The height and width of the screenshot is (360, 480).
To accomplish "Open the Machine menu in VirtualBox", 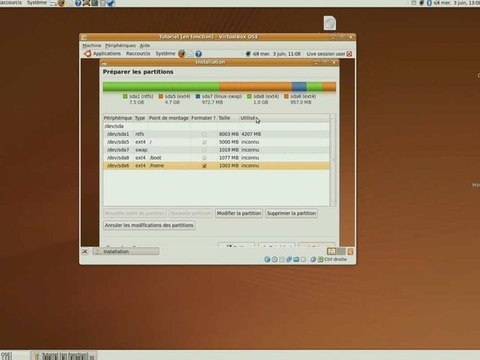I will pyautogui.click(x=92, y=45).
